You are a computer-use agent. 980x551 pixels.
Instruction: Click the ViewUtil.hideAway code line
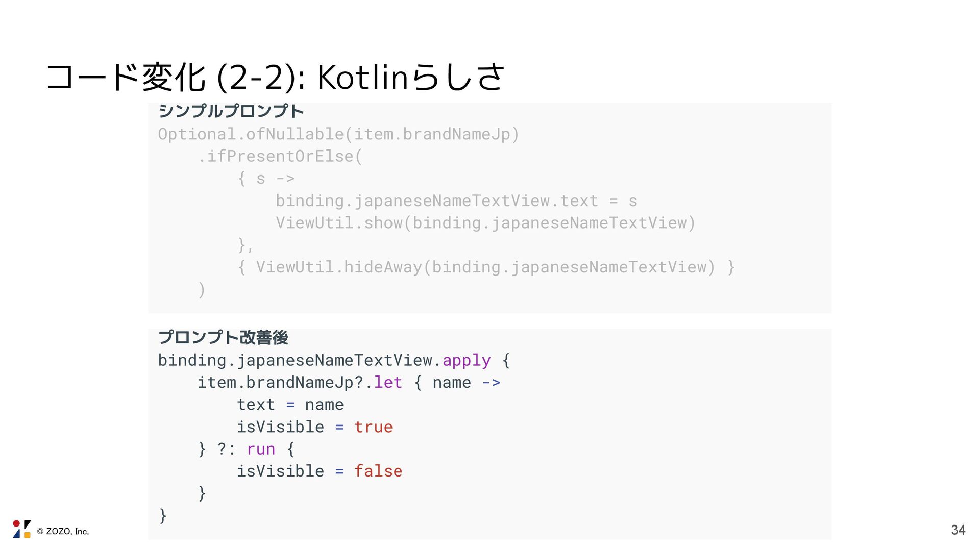tap(485, 267)
